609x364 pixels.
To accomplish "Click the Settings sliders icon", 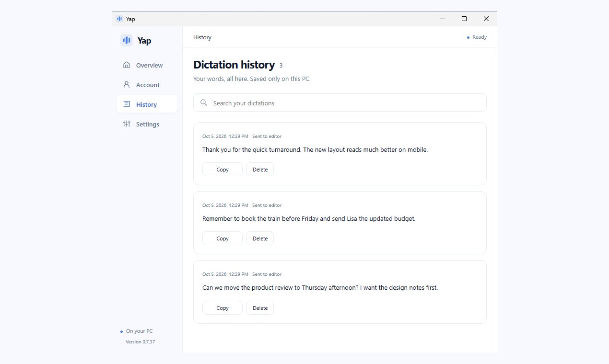I will pyautogui.click(x=127, y=124).
